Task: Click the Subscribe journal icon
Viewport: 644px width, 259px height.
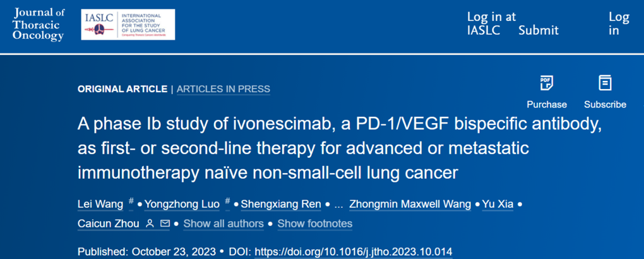Action: [x=605, y=83]
